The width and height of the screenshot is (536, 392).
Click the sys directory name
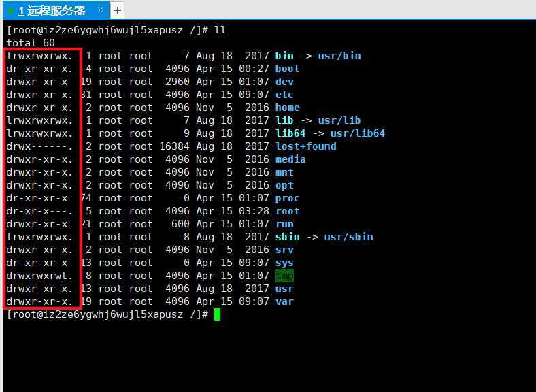284,263
